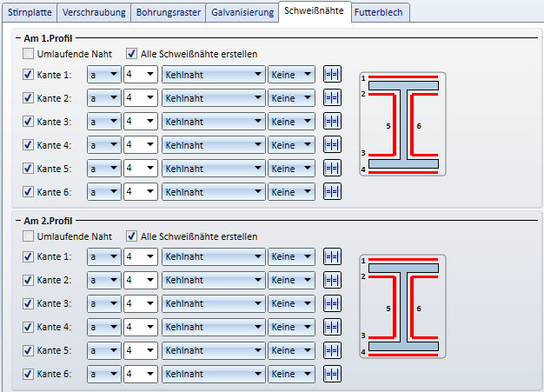Select the Verschraubung tab
This screenshot has height=392, width=544.
pyautogui.click(x=95, y=13)
